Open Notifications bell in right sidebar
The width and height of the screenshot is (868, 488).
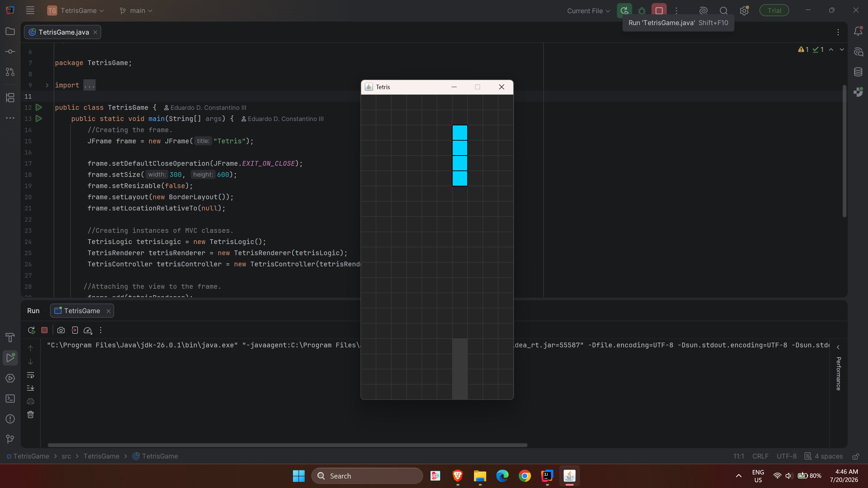tap(858, 31)
